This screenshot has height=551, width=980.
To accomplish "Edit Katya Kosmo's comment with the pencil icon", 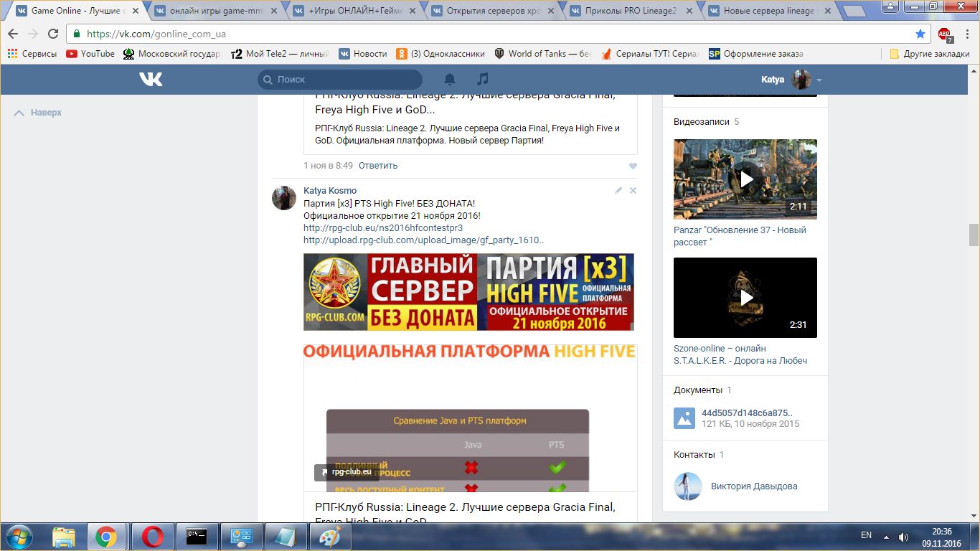I will 618,191.
